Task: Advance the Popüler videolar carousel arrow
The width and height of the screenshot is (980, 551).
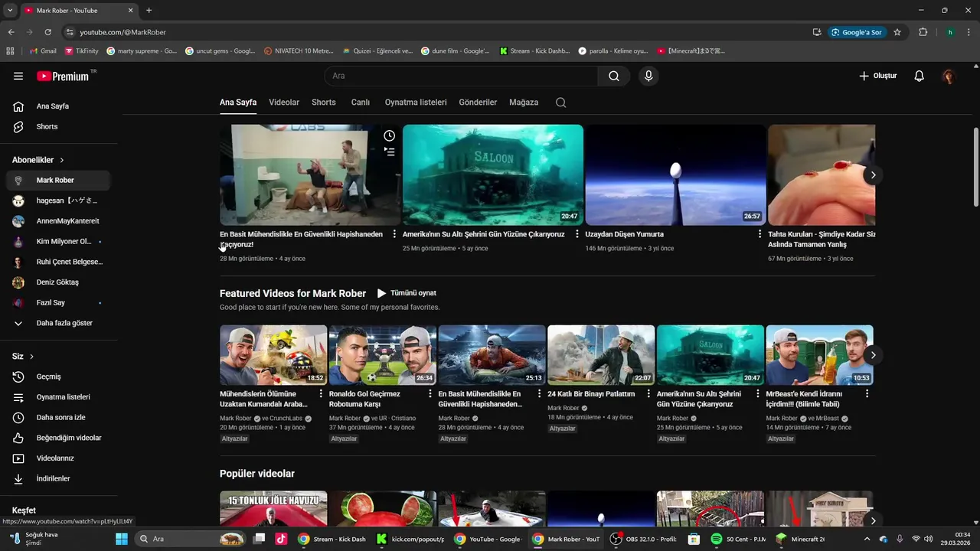Action: pos(873,520)
